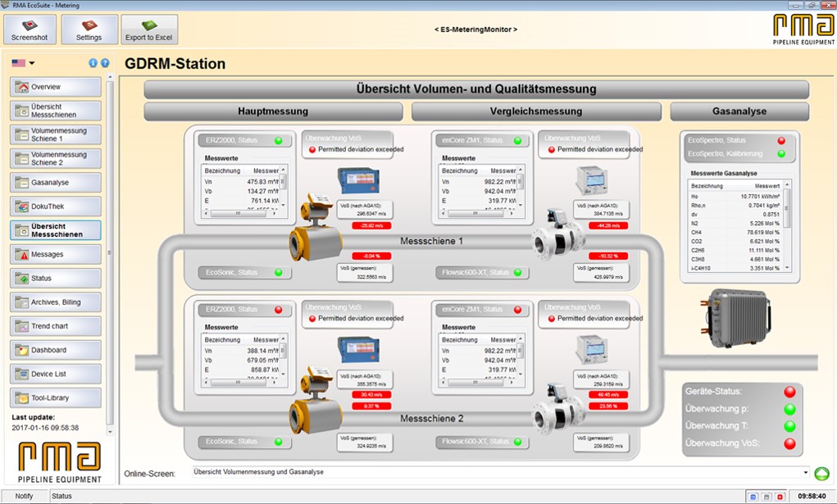Viewport: 837px width, 504px height.
Task: Click the blue info icon in sidebar
Action: pos(93,63)
